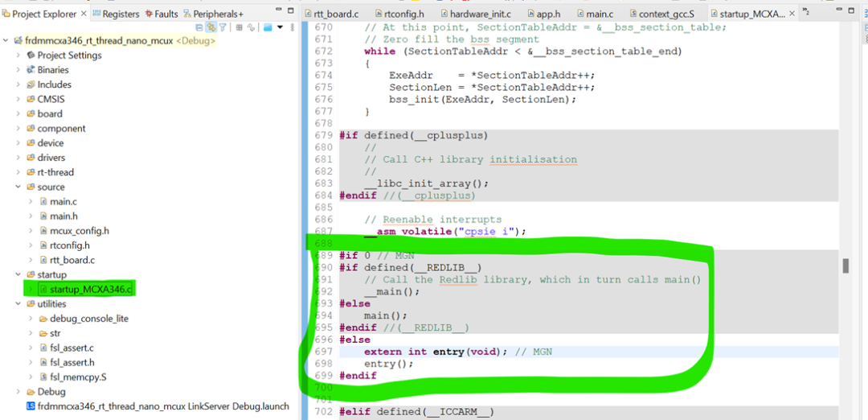Expand the rt-thread folder
This screenshot has height=420, width=868.
point(18,172)
